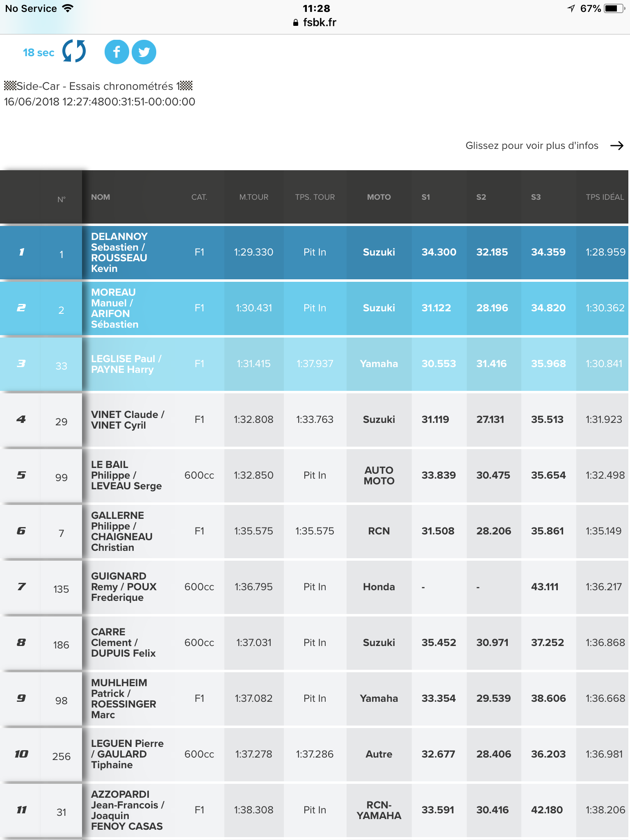Tap the refresh arrows icon
This screenshot has width=630, height=840.
coord(74,51)
